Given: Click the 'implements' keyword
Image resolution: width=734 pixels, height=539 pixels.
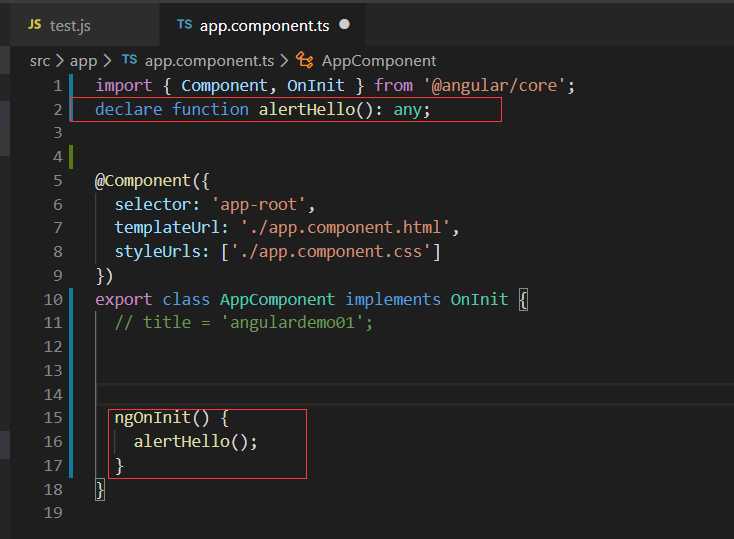Looking at the screenshot, I should [393, 300].
